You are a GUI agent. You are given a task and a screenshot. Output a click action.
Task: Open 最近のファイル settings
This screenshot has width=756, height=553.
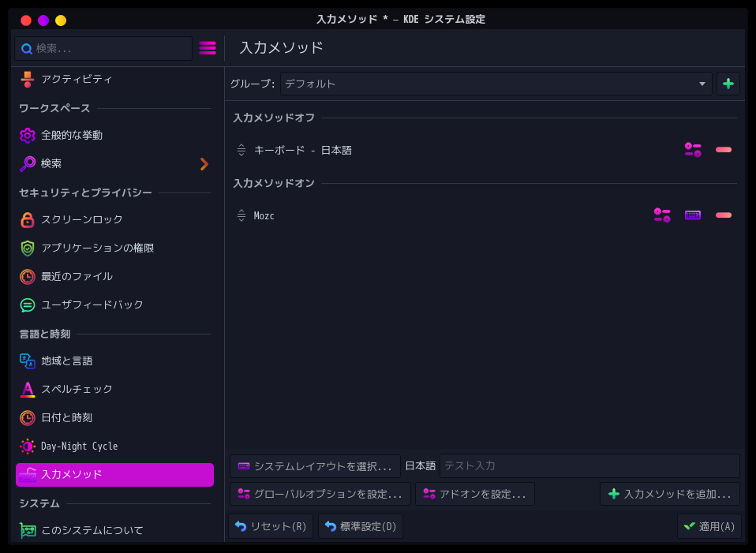point(114,277)
